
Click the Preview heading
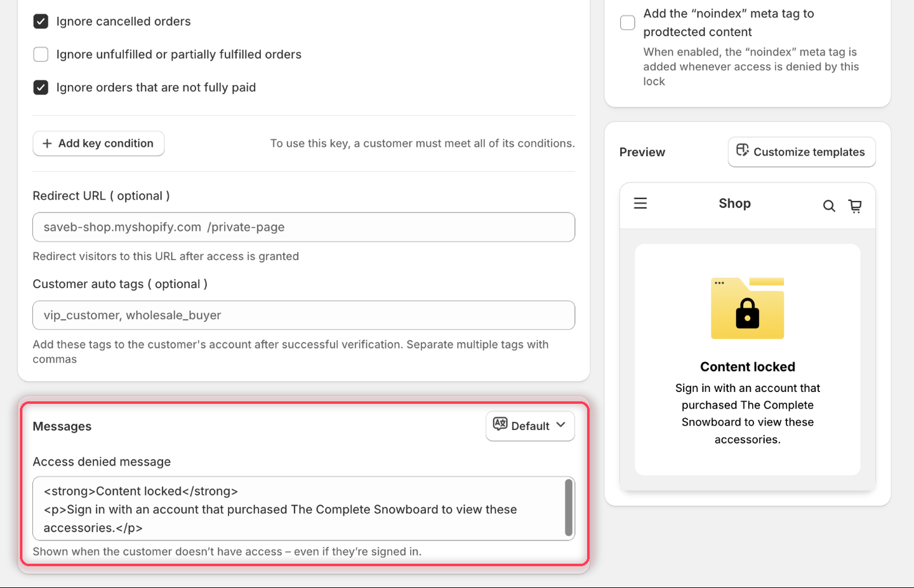[x=642, y=152]
